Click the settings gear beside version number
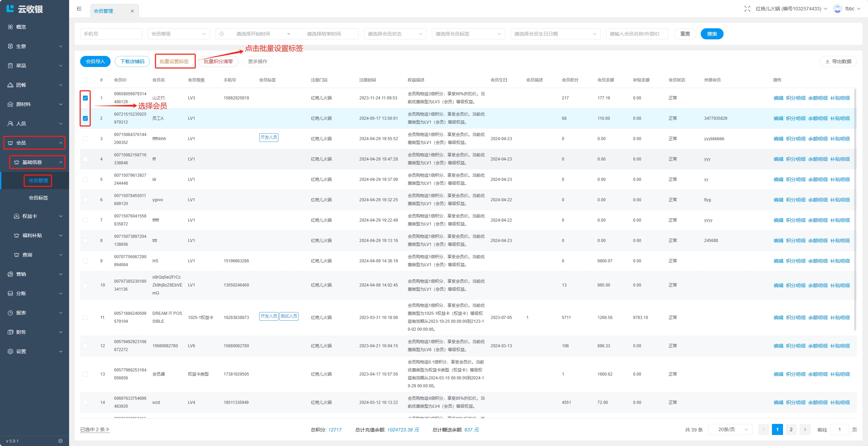 [x=60, y=441]
